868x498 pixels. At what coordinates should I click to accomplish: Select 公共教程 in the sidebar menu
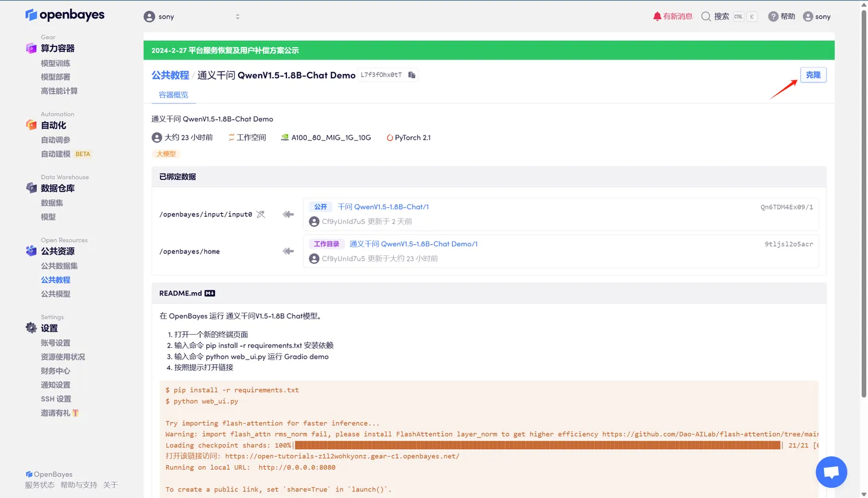click(55, 279)
